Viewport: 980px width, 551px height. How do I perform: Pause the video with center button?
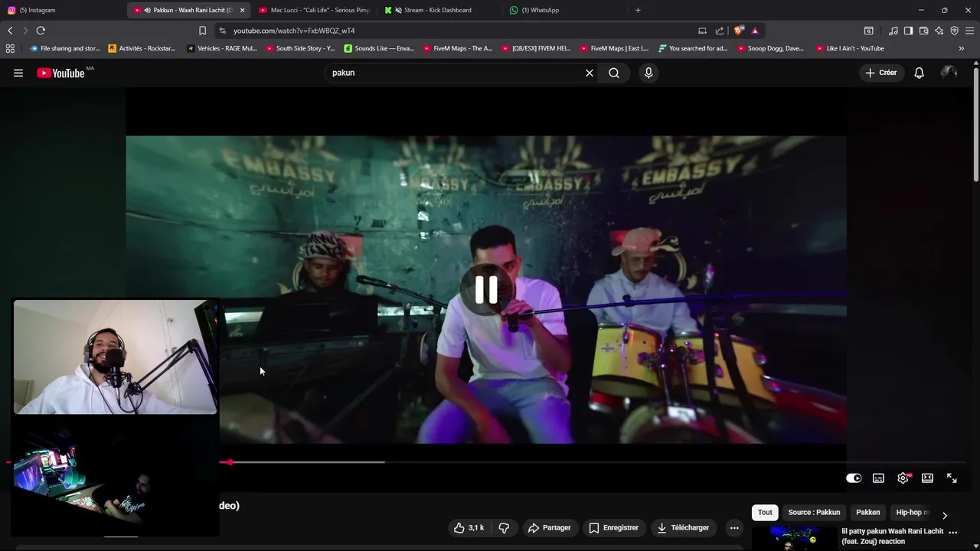click(x=486, y=290)
